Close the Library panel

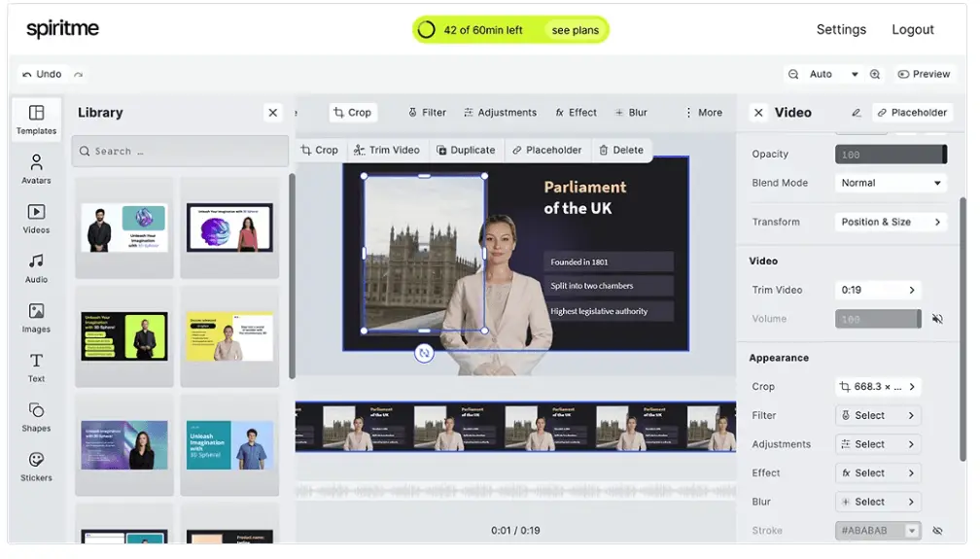click(x=272, y=113)
